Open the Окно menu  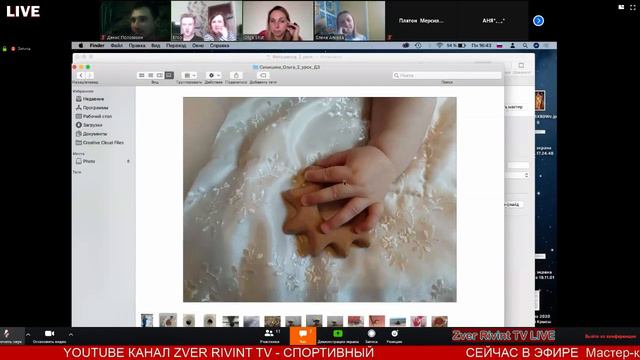tap(198, 46)
